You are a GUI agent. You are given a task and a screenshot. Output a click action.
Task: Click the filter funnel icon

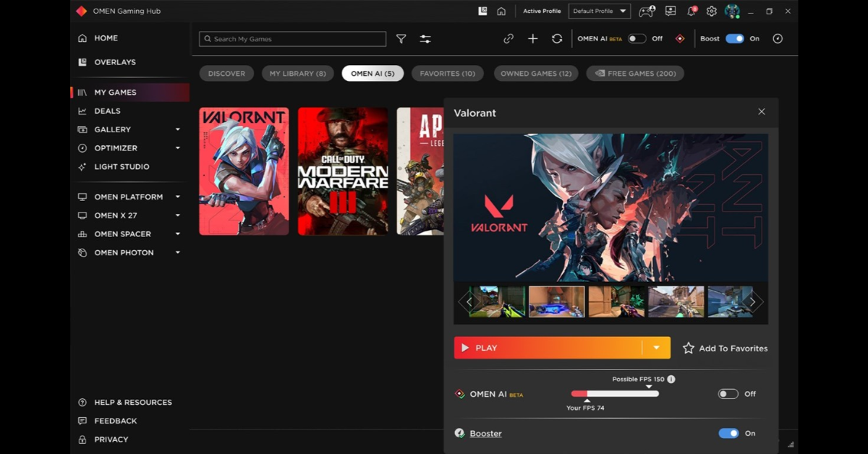point(401,39)
